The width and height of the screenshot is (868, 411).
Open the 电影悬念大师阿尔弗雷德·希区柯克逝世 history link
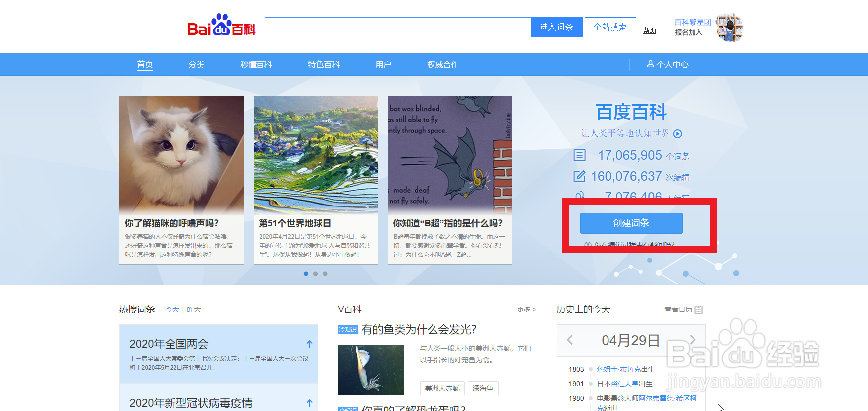646,403
